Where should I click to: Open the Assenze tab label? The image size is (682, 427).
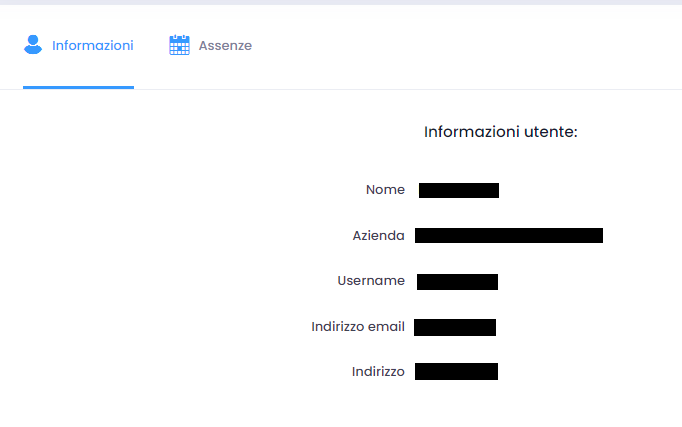click(x=225, y=46)
